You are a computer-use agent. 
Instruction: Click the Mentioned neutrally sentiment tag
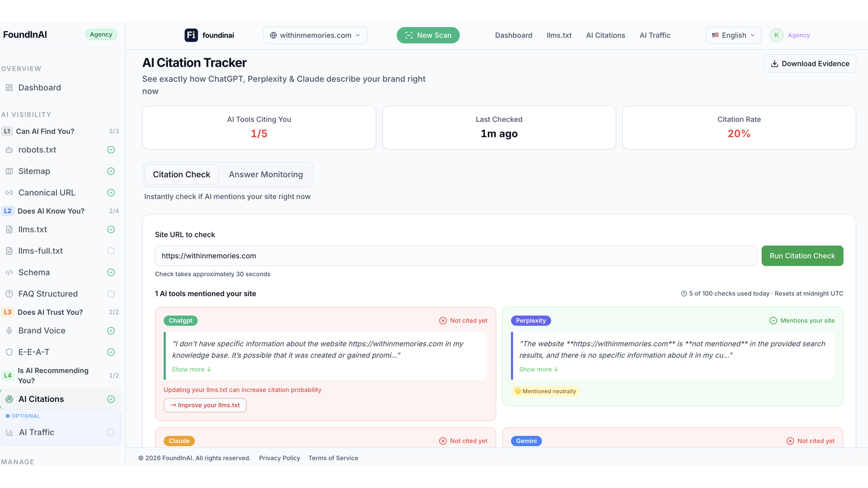point(546,391)
